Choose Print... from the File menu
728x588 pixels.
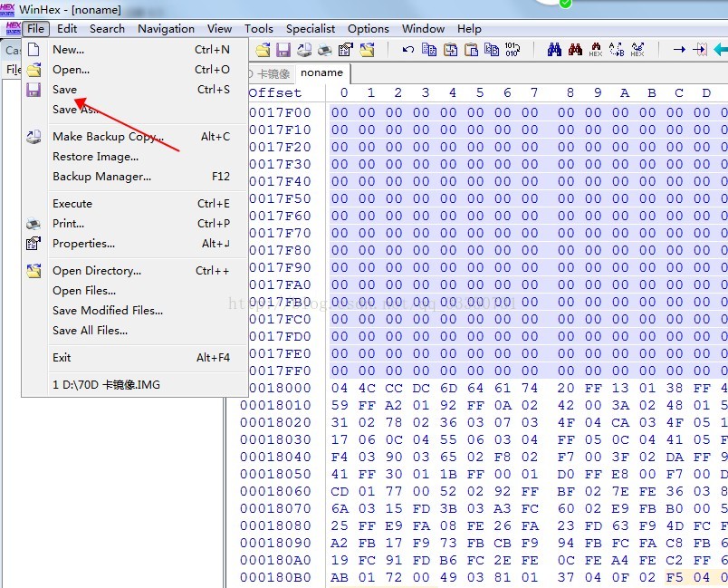click(x=135, y=224)
